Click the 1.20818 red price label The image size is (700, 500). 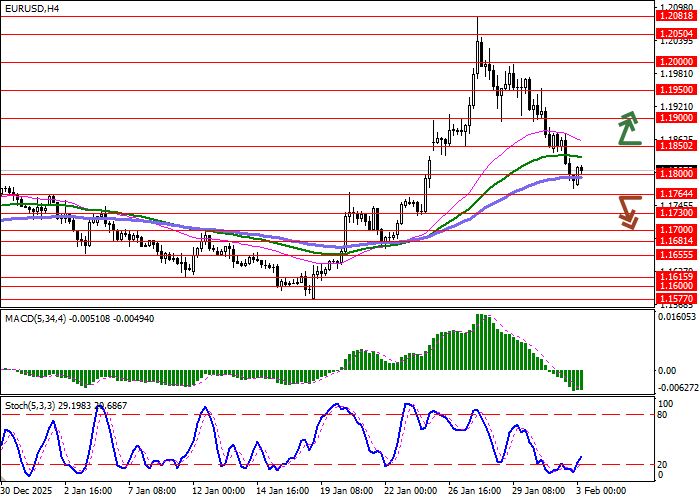(676, 16)
